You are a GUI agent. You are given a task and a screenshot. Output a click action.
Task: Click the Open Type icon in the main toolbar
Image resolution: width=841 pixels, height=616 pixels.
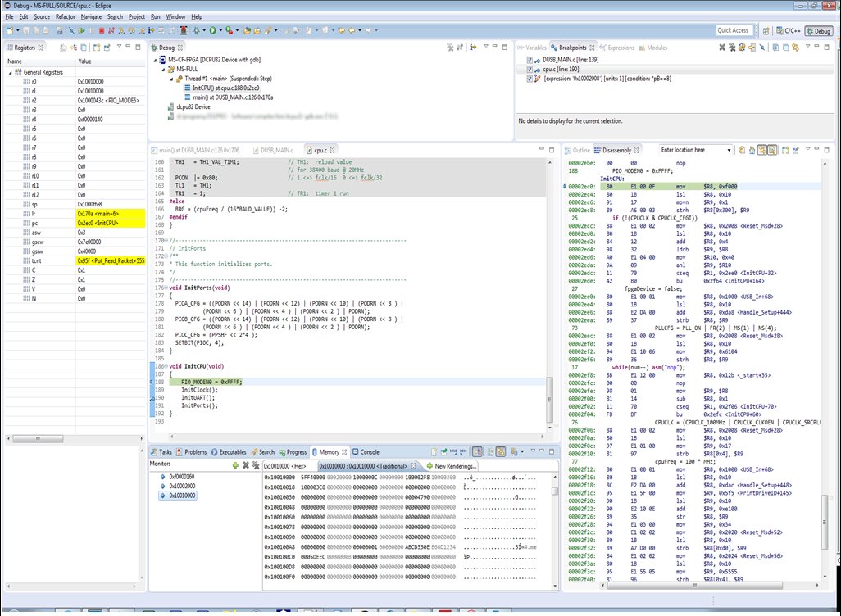tap(248, 30)
